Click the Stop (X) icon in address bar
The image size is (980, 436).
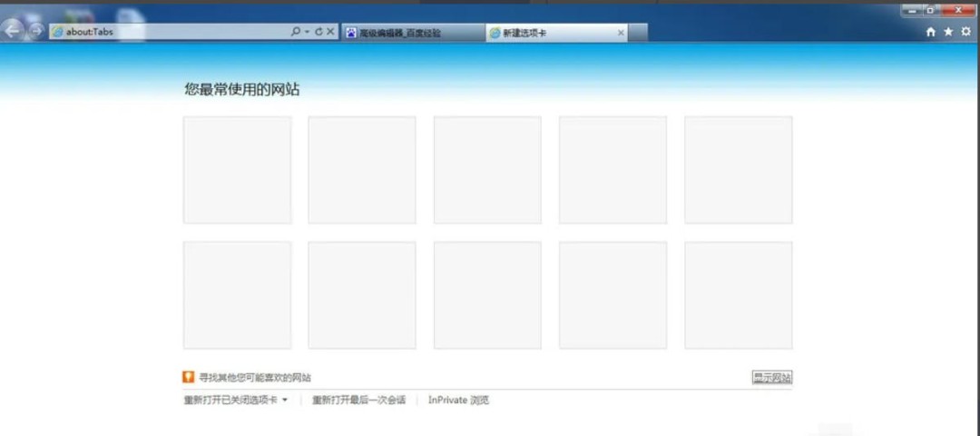[330, 32]
